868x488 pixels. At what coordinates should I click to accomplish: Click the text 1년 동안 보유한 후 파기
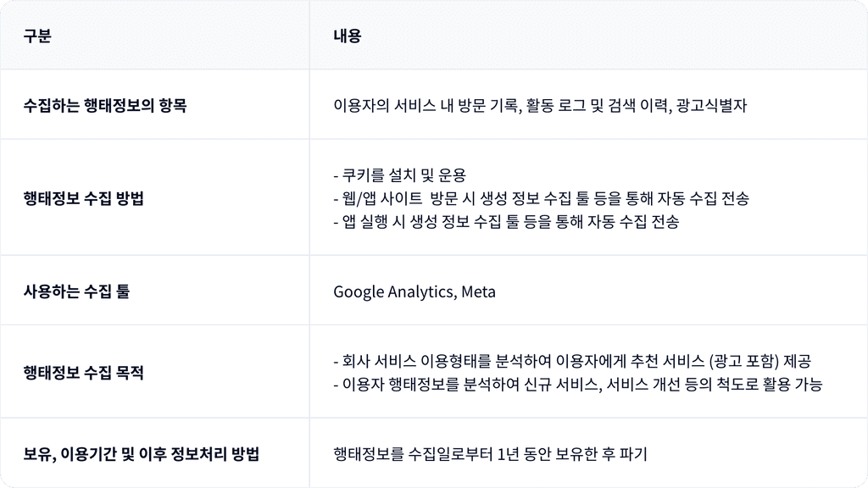tap(572, 454)
